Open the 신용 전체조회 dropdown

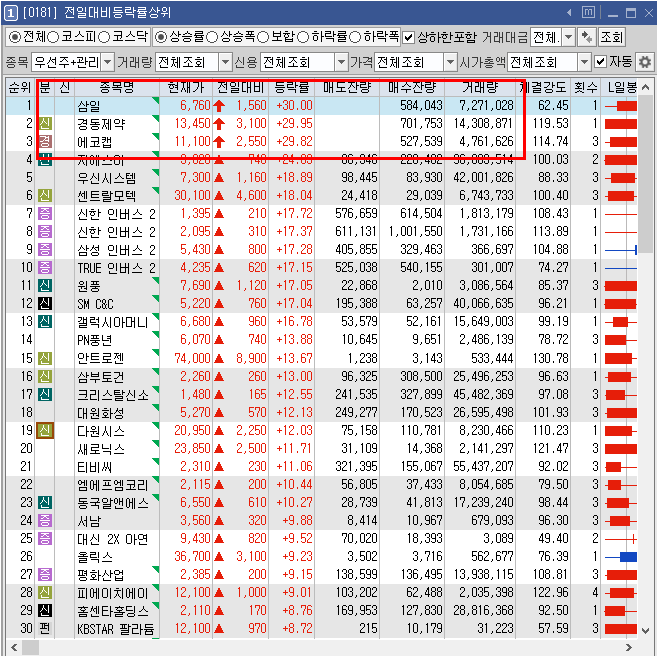pyautogui.click(x=342, y=62)
